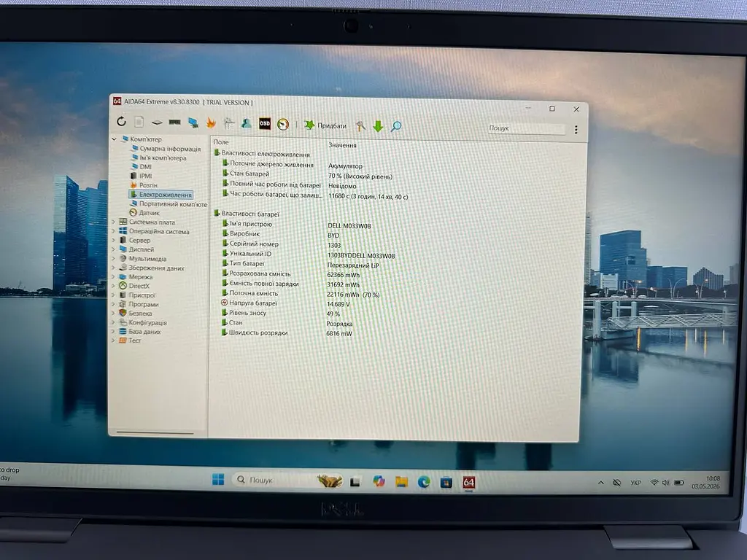Open Microsoft Store from the taskbar
Image resolution: width=747 pixels, height=560 pixels.
point(446,483)
